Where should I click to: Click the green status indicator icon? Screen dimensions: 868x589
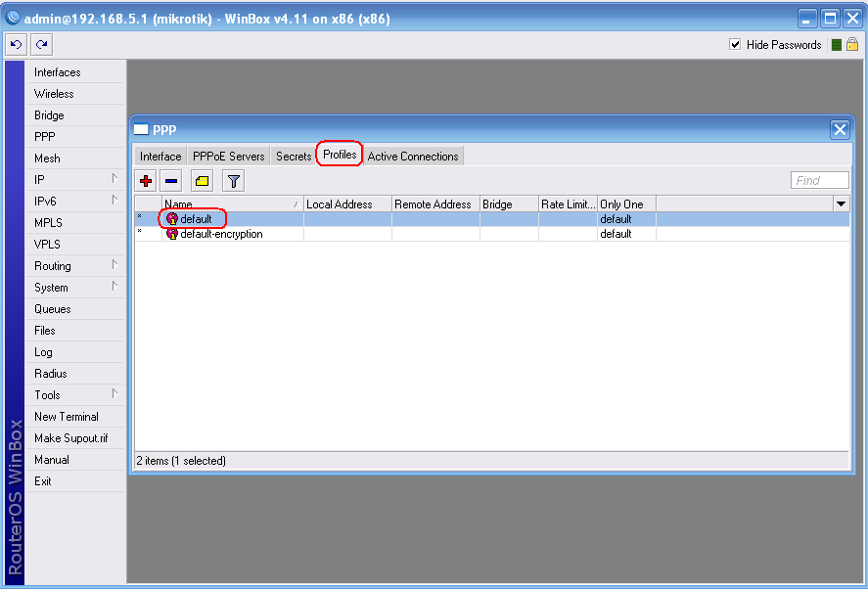tap(837, 45)
